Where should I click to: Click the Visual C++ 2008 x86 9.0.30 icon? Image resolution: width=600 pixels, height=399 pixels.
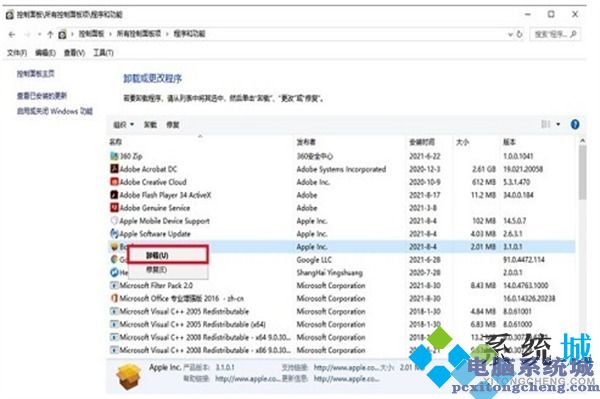click(x=114, y=350)
